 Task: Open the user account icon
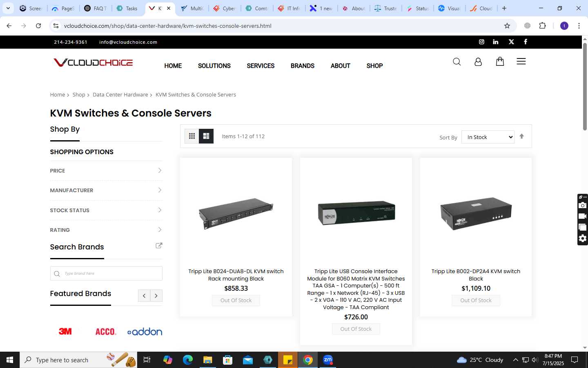click(x=478, y=62)
